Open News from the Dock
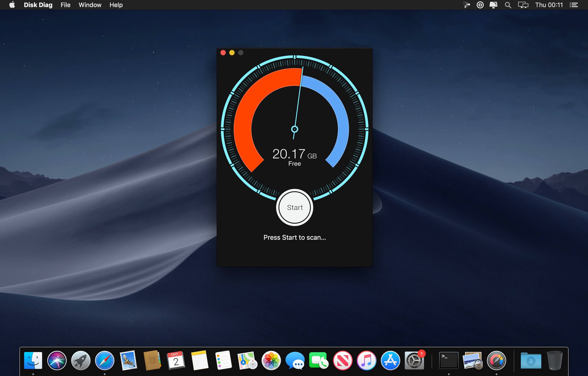588x376 pixels. point(342,360)
